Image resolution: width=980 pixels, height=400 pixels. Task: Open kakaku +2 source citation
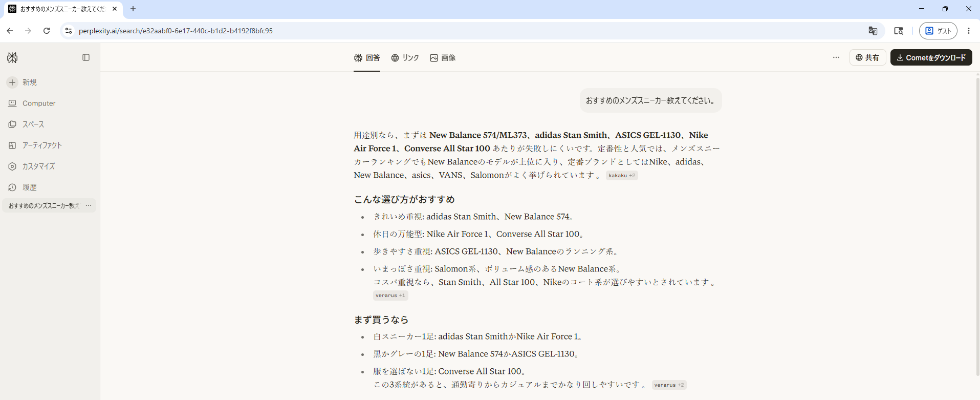(x=622, y=175)
